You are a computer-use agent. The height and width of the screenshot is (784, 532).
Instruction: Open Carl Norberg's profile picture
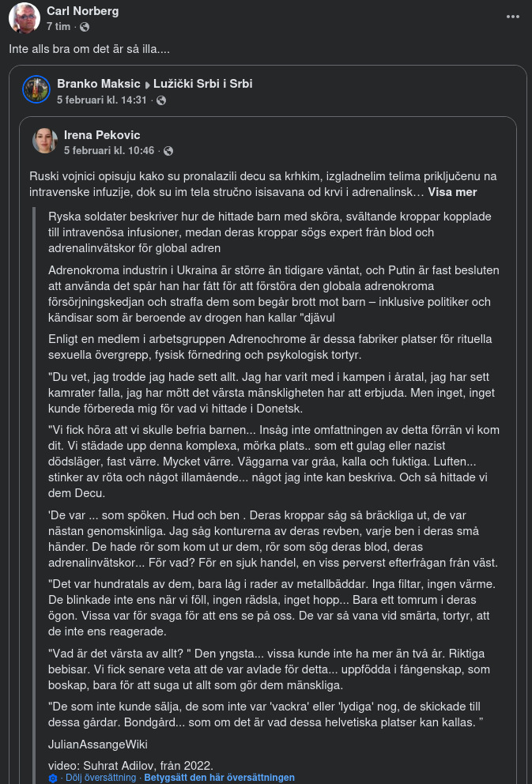click(25, 18)
